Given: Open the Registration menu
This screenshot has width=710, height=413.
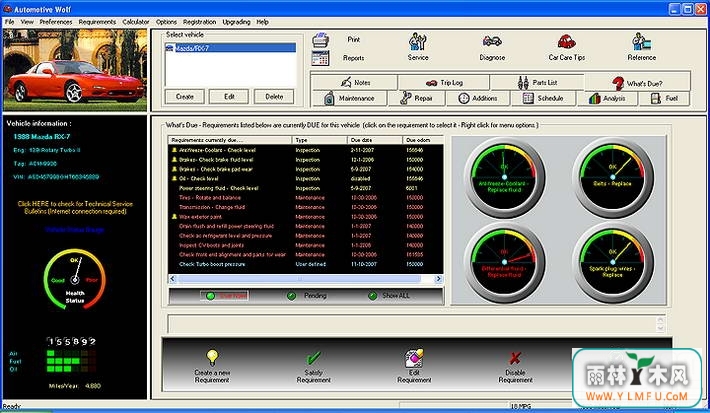Looking at the screenshot, I should pyautogui.click(x=200, y=22).
